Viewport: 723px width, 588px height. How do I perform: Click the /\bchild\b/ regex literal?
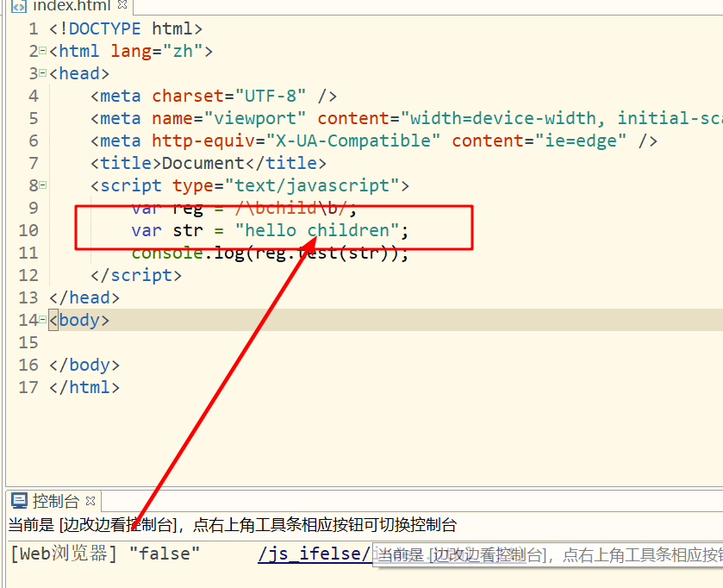pos(291,208)
